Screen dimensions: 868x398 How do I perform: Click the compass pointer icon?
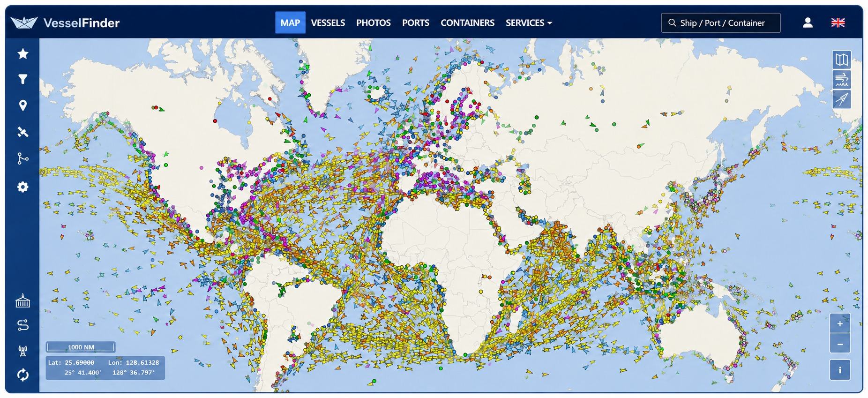[x=842, y=99]
